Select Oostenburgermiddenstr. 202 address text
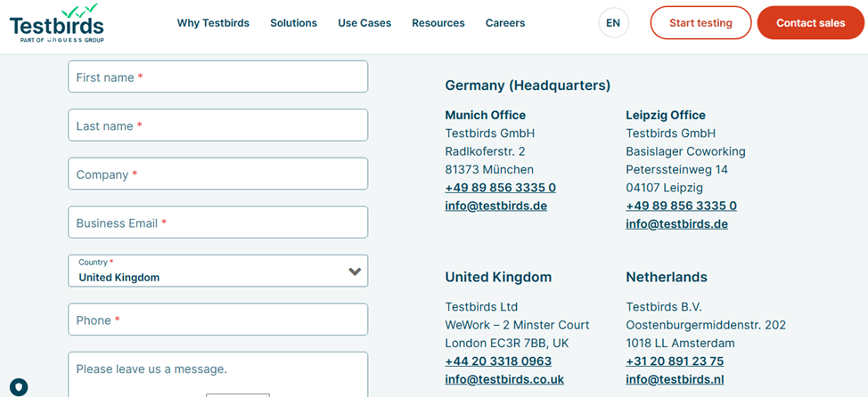The image size is (868, 397). click(x=706, y=325)
